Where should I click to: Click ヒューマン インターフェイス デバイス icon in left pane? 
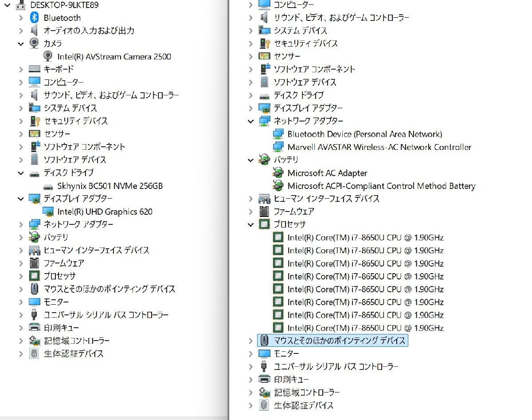tap(34, 250)
